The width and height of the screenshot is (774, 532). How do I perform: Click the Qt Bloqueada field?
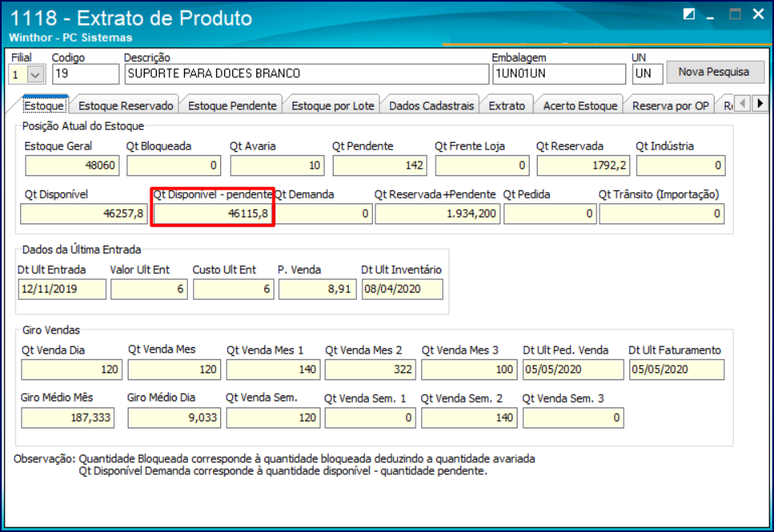(x=174, y=166)
